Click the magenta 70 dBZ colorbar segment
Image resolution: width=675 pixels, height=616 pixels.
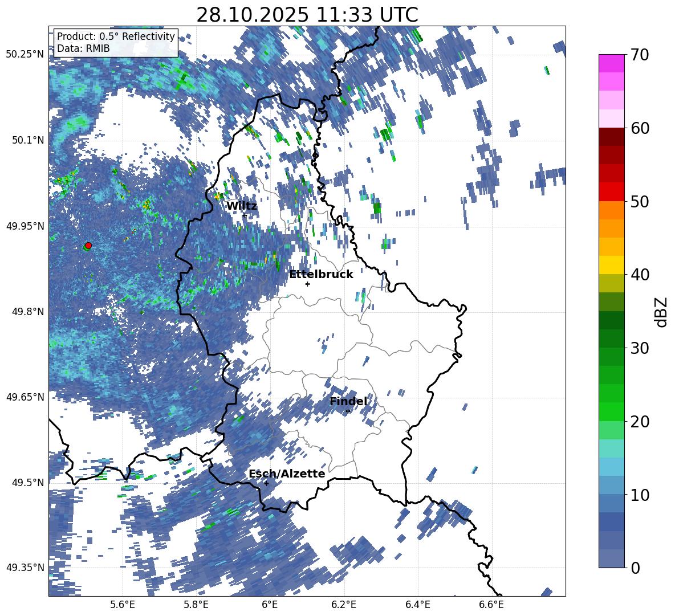click(x=611, y=63)
